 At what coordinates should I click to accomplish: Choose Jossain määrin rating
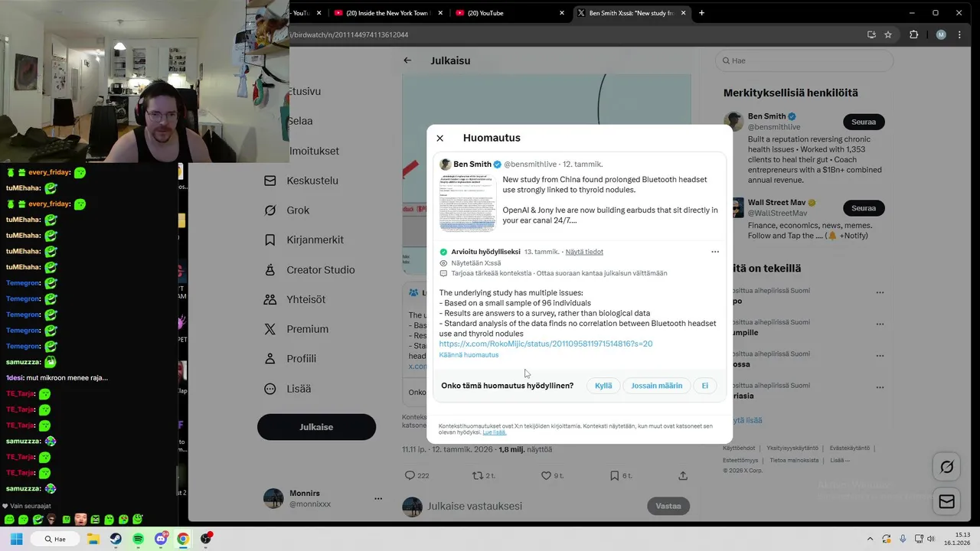(x=656, y=386)
